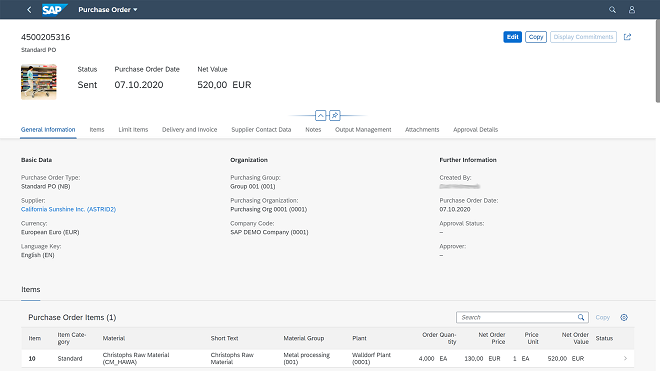660x371 pixels.
Task: Click Metal processing (001) cell
Action: [x=306, y=358]
